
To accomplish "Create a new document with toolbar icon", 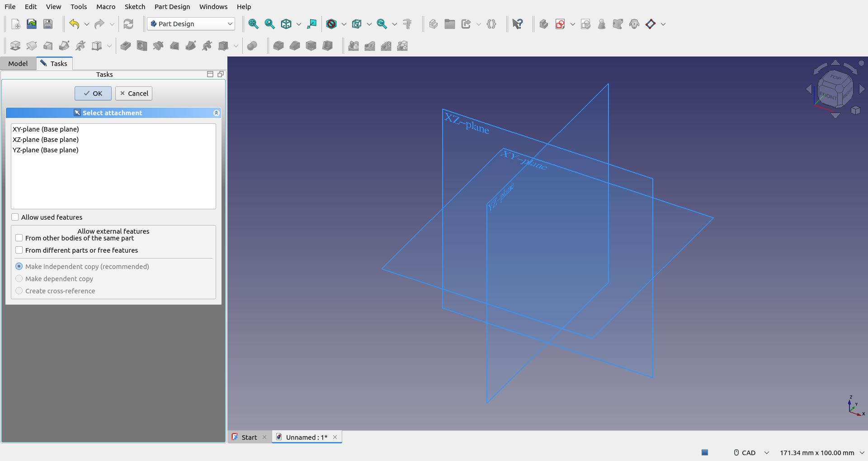I will (x=15, y=24).
